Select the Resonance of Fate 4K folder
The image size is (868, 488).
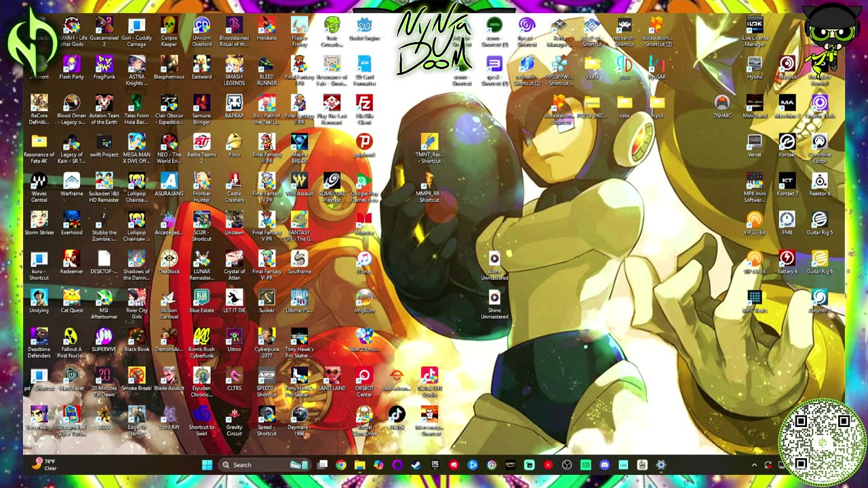(39, 149)
